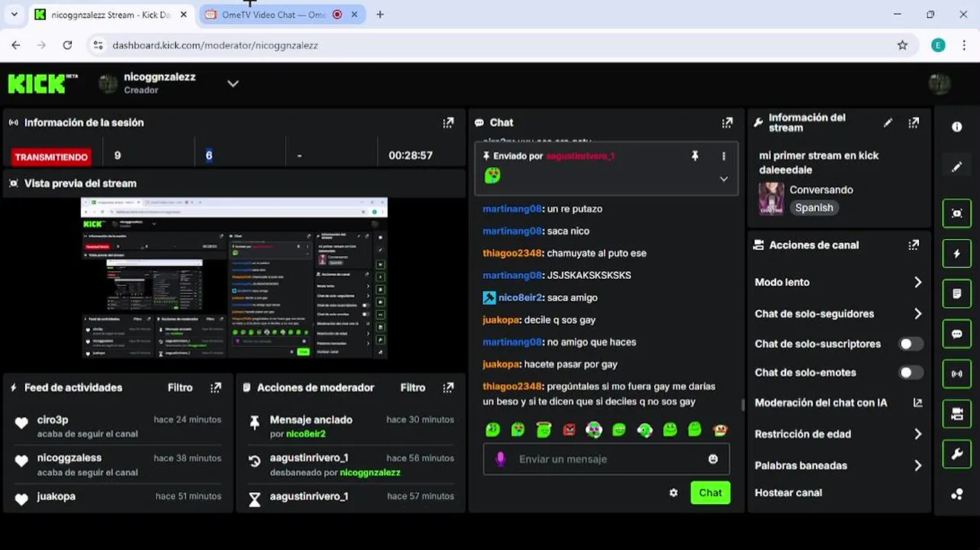Click the chat scrollbar
Viewport: 980px width, 550px height.
pos(743,404)
